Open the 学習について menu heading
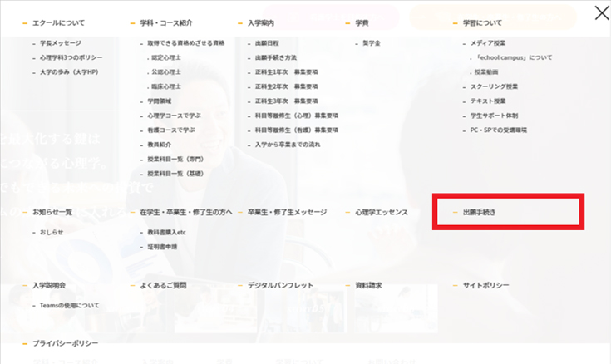611x364 pixels. click(482, 23)
